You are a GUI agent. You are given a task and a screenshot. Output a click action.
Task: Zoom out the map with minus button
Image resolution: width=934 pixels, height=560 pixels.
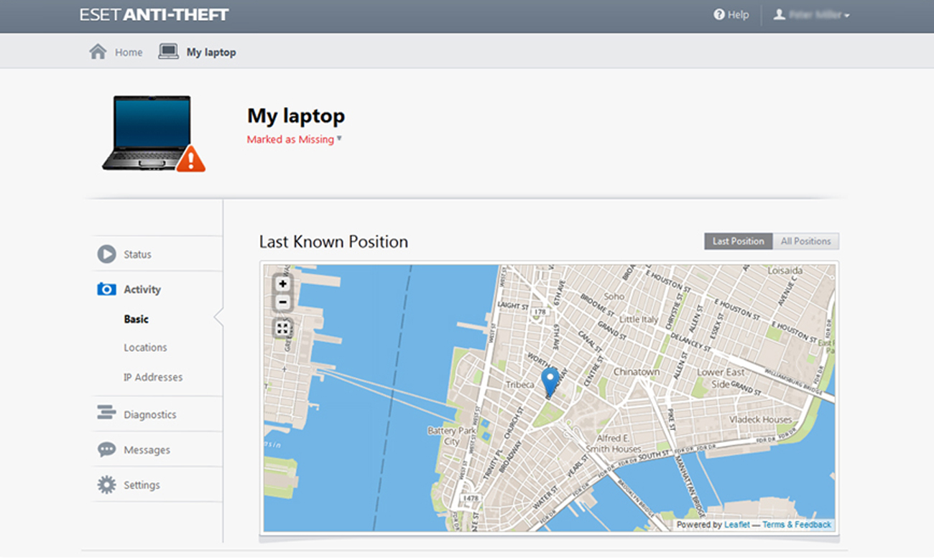[x=282, y=302]
